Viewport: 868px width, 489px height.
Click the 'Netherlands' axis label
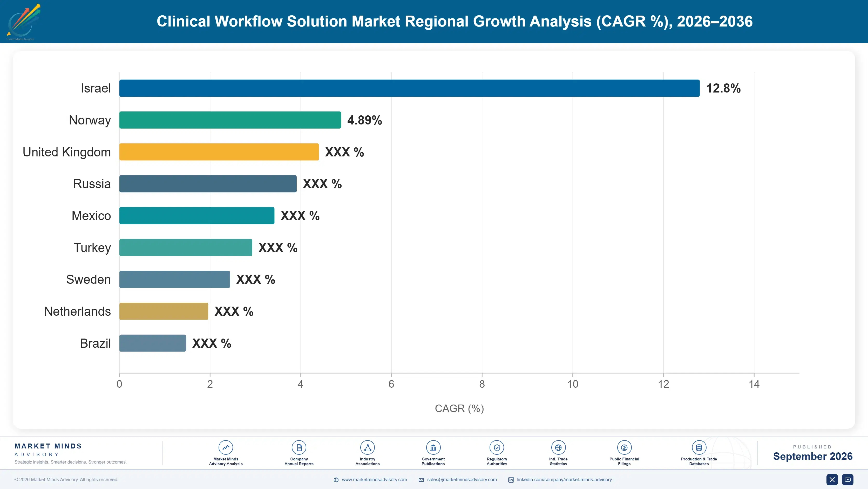click(78, 311)
